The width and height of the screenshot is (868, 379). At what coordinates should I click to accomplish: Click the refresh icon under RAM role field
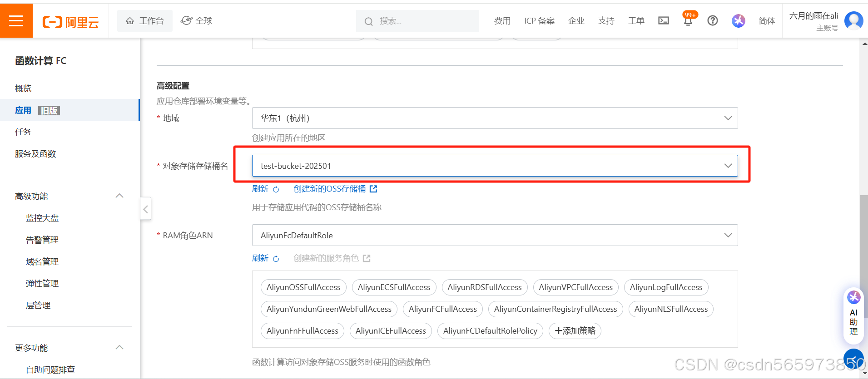click(x=276, y=259)
